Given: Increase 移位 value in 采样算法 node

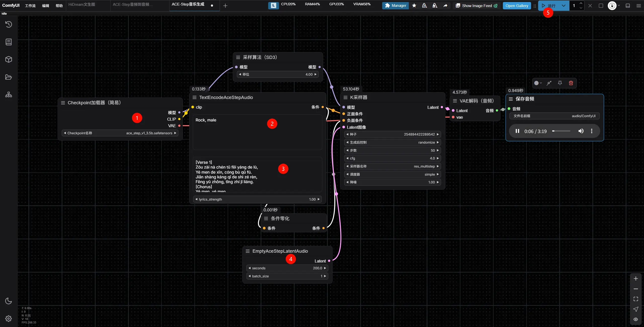Looking at the screenshot, I should [315, 74].
